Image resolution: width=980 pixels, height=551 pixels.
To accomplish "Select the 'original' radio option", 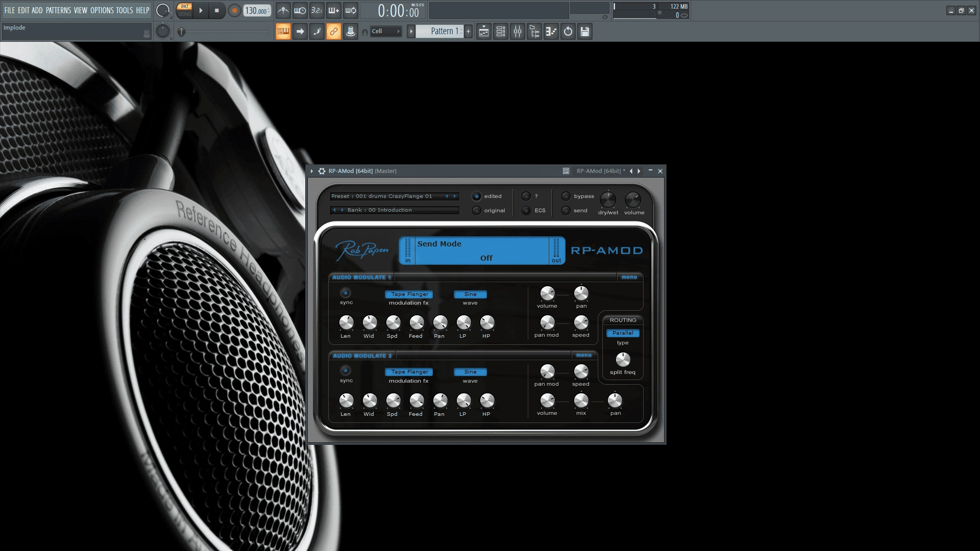I will tap(477, 211).
